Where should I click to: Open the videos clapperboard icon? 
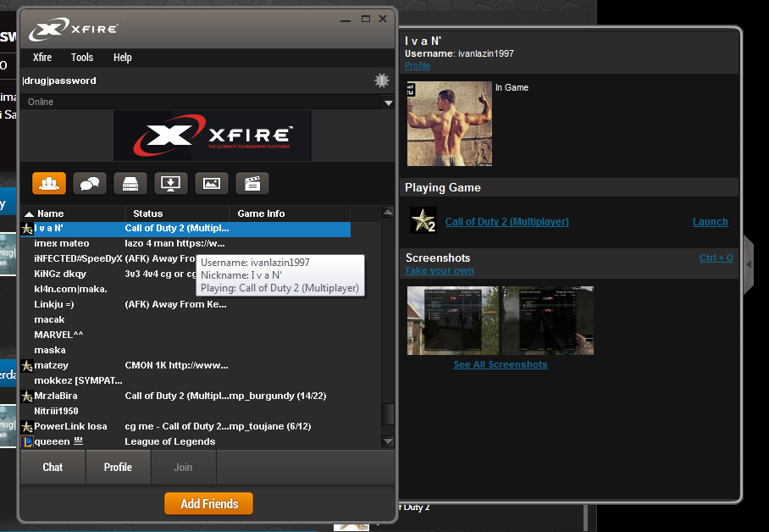(x=252, y=183)
